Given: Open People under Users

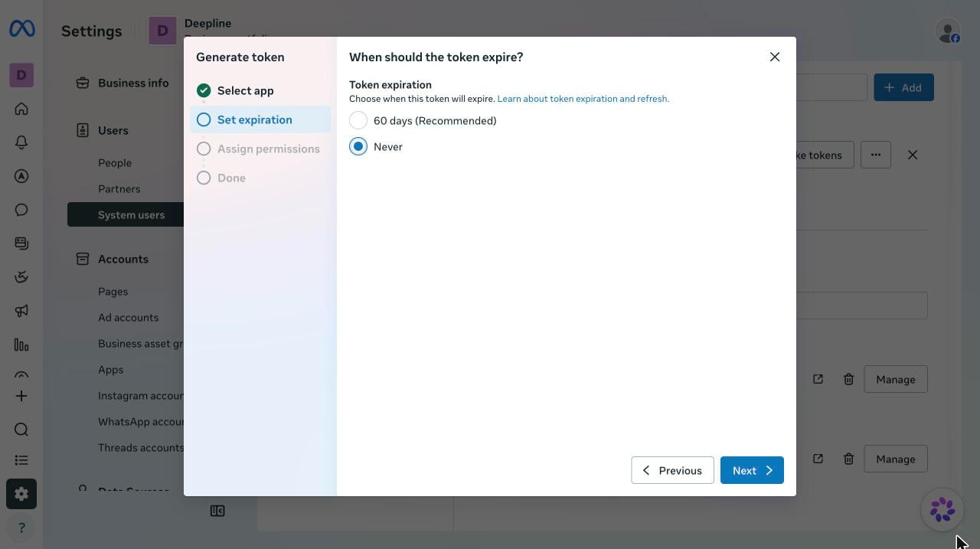Looking at the screenshot, I should 115,162.
